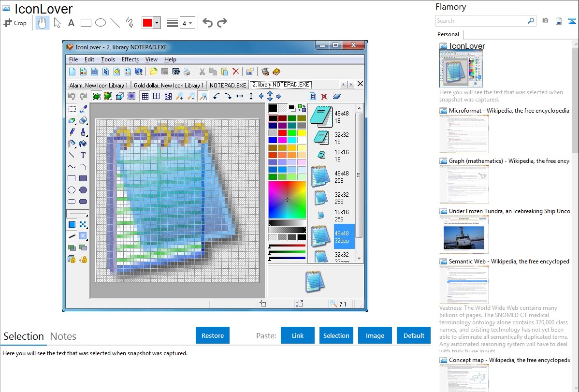Click the zoom in magnifier icon
Screen dimensions: 579x392
179,97
